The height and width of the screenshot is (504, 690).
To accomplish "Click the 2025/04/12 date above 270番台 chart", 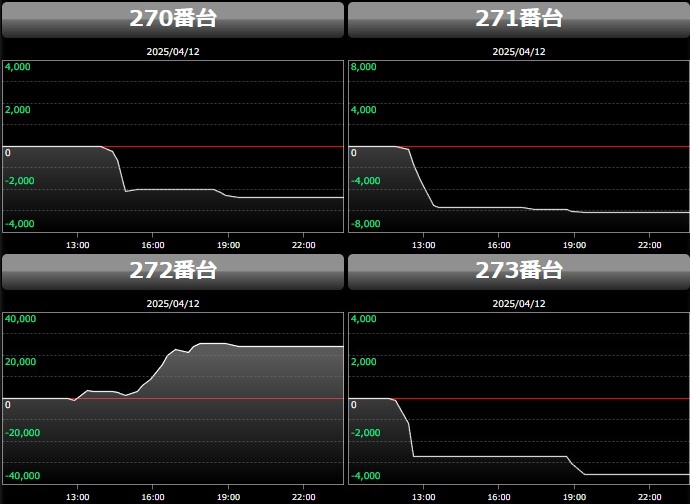I will click(x=172, y=51).
